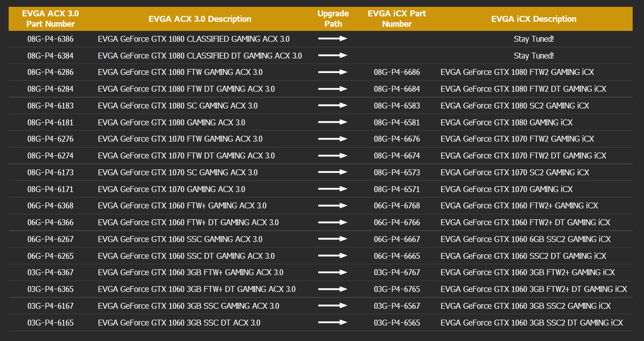Image resolution: width=644 pixels, height=341 pixels.
Task: Click the upgrade arrow in the 08G-P4-6276 row
Action: coord(333,139)
